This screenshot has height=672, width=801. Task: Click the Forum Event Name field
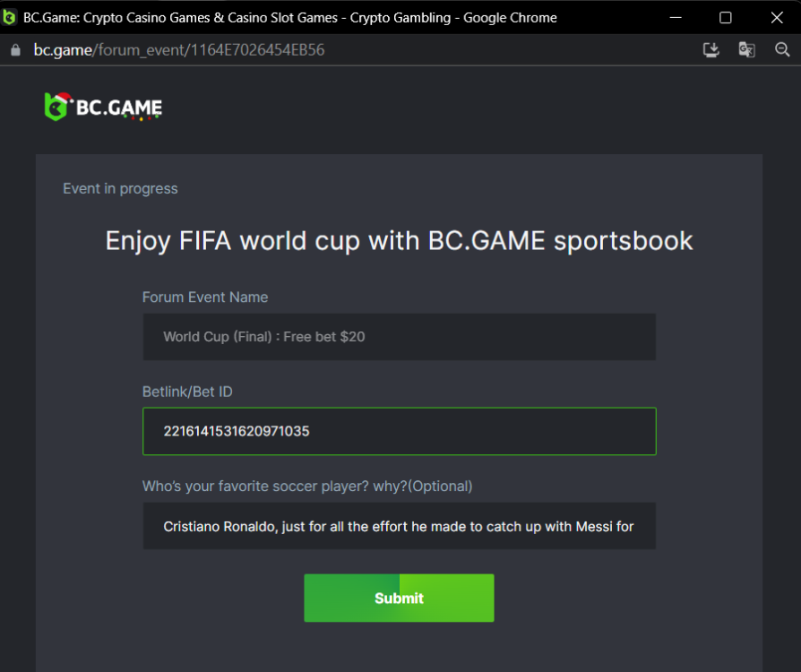(399, 337)
